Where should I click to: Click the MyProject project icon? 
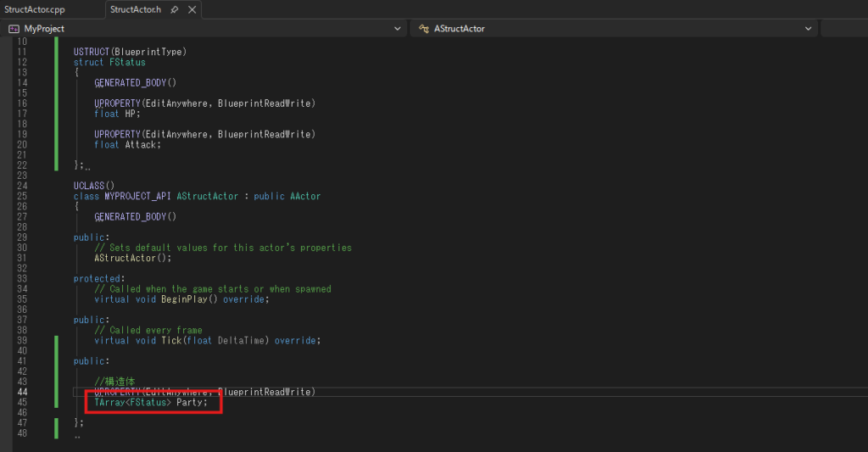pyautogui.click(x=14, y=29)
